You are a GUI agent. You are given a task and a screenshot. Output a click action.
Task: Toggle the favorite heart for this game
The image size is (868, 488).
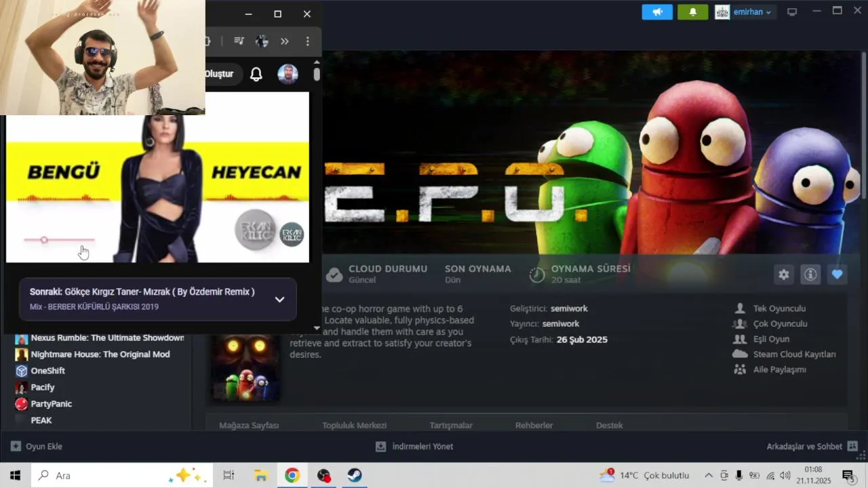click(837, 274)
